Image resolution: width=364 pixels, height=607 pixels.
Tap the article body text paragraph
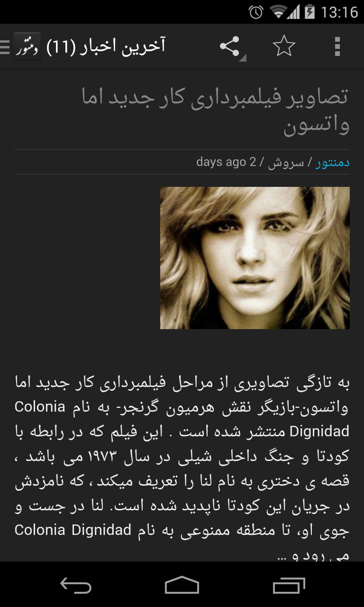182,467
